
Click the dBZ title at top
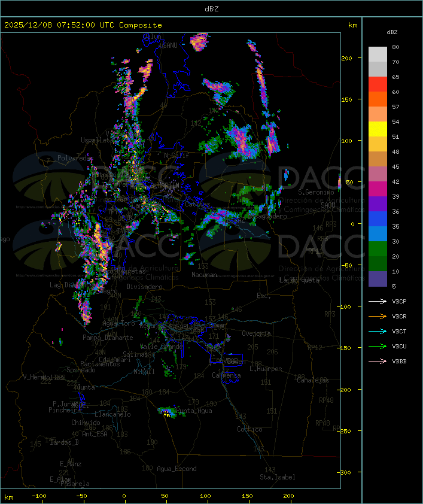(x=212, y=9)
